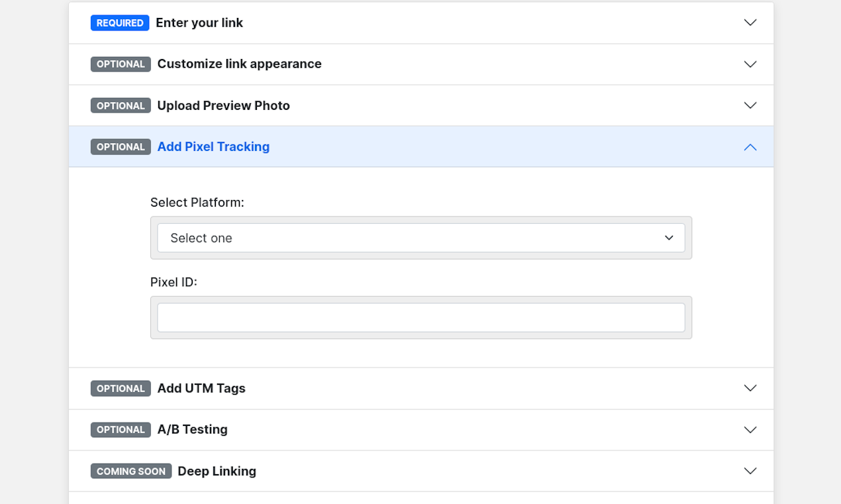Screen dimensions: 841x504
Task: Click the Add Pixel Tracking blue heading
Action: point(213,147)
